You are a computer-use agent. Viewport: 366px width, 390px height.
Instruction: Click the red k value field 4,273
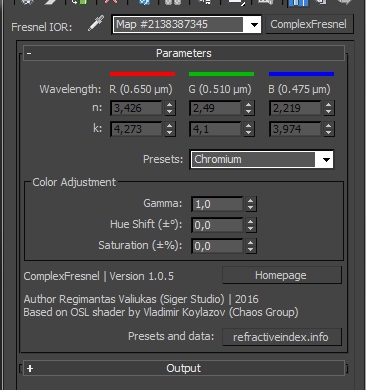136,129
